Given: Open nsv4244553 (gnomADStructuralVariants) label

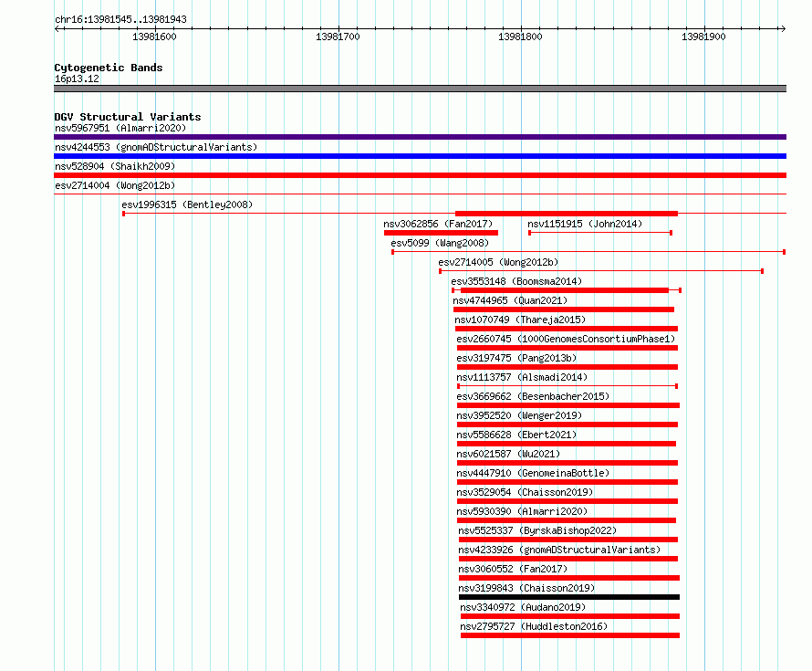Looking at the screenshot, I should click(156, 147).
